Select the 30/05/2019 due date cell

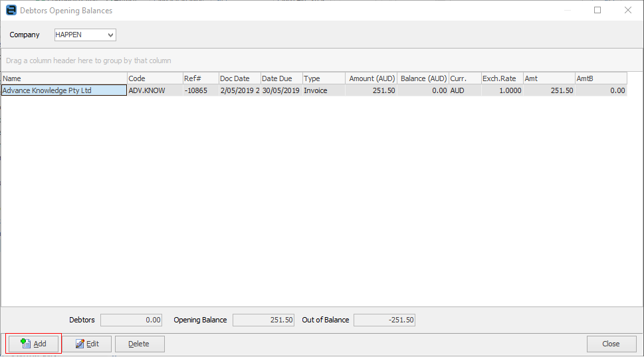coord(282,90)
